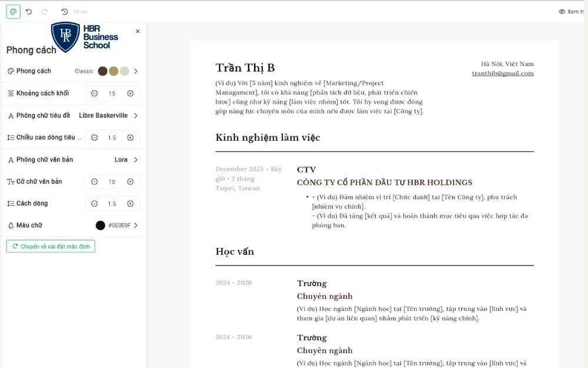
Task: Click the undo arrow icon
Action: (29, 12)
